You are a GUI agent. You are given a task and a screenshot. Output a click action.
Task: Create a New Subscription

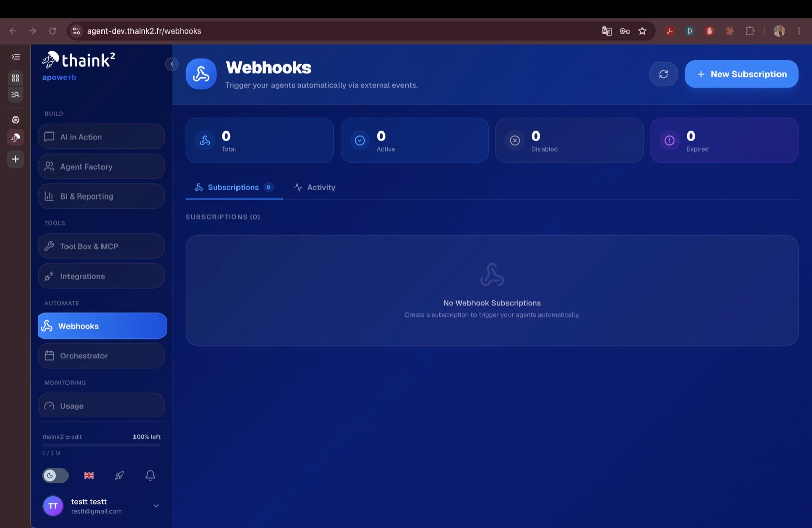(741, 74)
